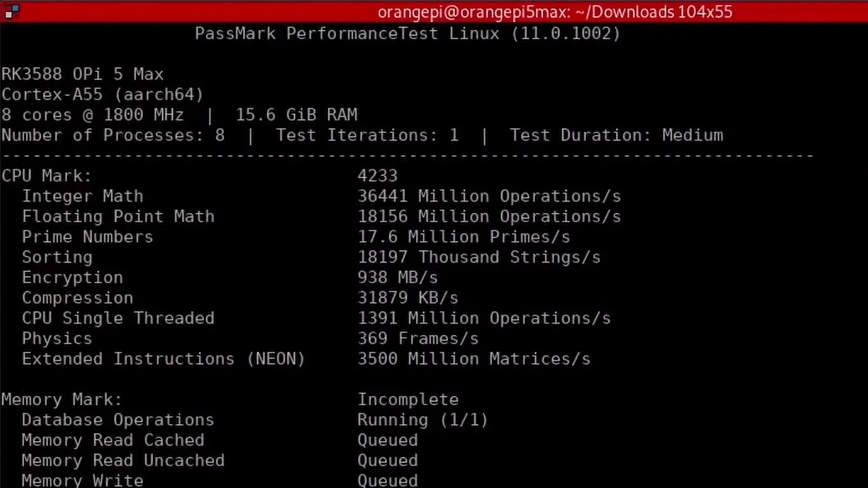The image size is (868, 488).
Task: Click the Encryption result 938 MB/s
Action: pos(398,277)
